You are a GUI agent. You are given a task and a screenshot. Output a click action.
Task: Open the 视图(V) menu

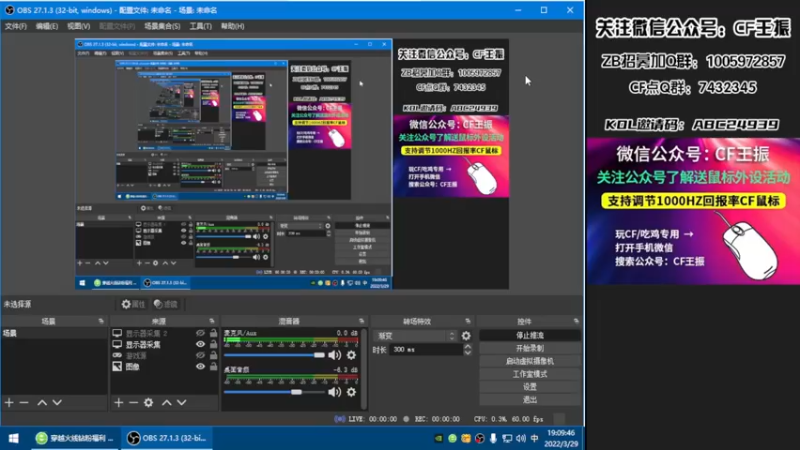pos(78,26)
